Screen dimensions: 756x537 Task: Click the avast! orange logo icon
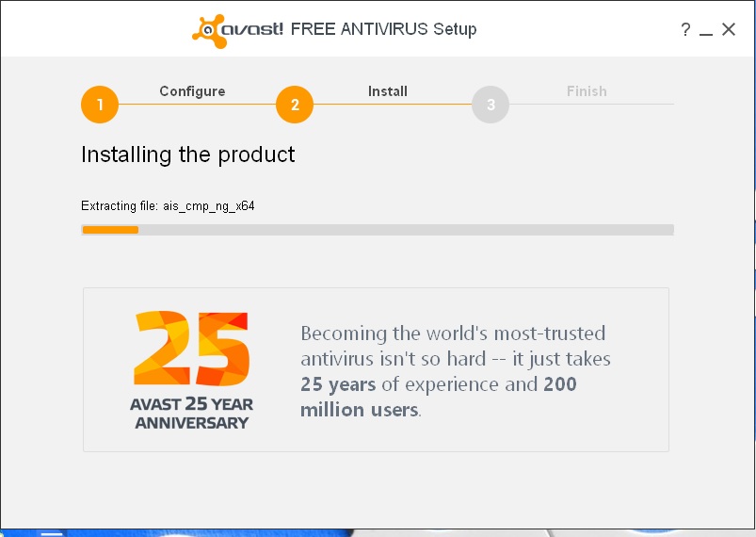click(209, 31)
